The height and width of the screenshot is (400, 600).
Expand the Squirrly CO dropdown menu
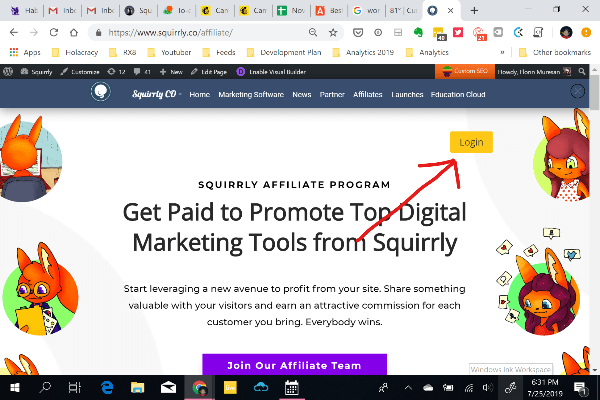click(157, 94)
